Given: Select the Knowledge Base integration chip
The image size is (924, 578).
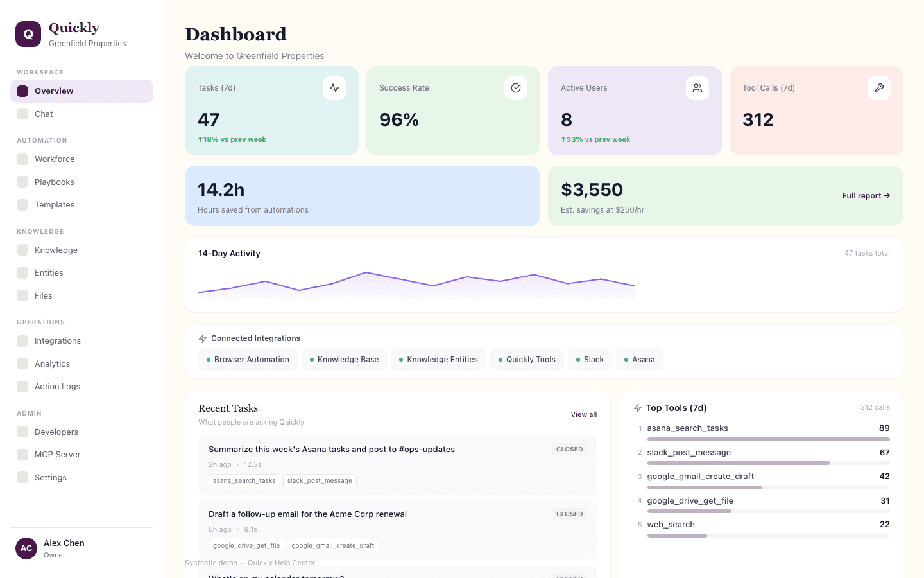Looking at the screenshot, I should [344, 360].
